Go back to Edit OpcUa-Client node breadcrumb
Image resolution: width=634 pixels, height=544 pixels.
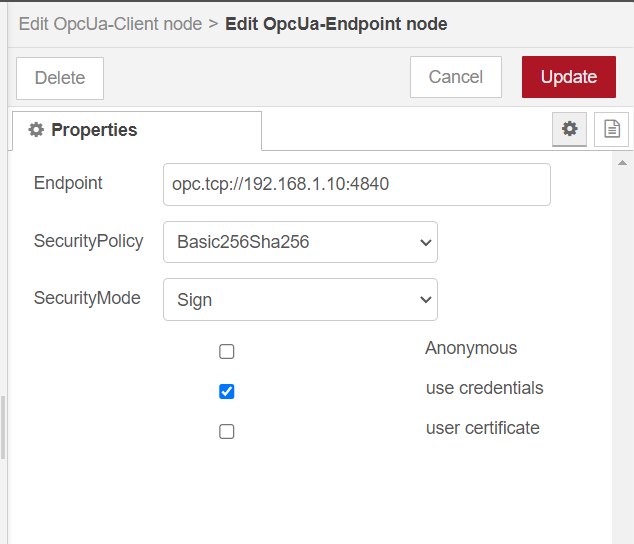(x=110, y=23)
